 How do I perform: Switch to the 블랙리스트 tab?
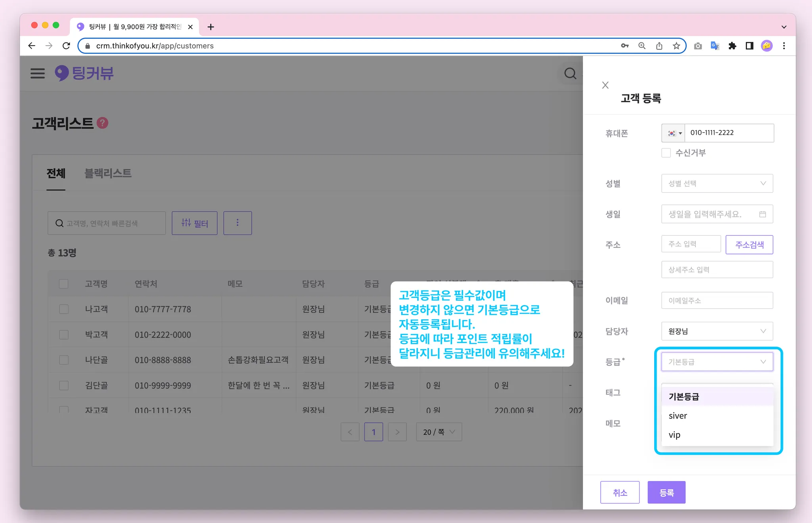coord(108,173)
